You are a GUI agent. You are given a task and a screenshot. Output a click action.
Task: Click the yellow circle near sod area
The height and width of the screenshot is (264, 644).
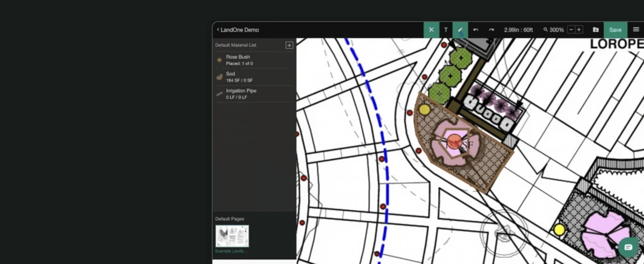425,110
